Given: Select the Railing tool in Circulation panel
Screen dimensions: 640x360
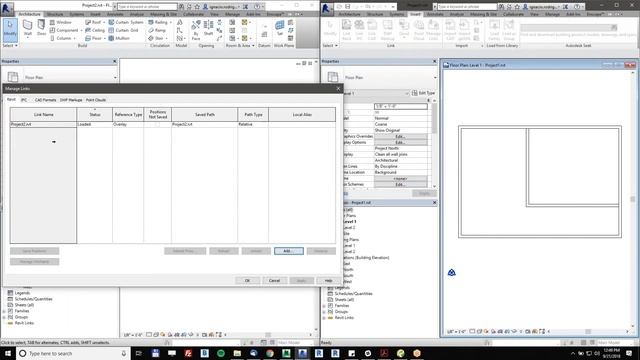Looking at the screenshot, I should tap(158, 22).
